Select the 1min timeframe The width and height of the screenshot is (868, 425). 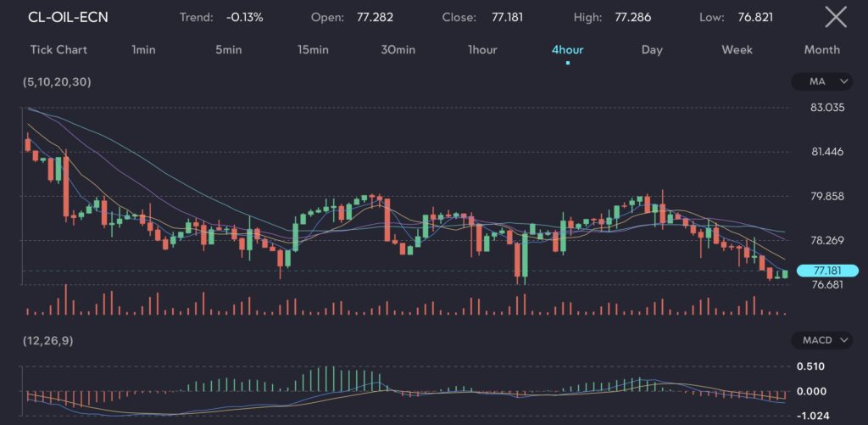click(143, 50)
